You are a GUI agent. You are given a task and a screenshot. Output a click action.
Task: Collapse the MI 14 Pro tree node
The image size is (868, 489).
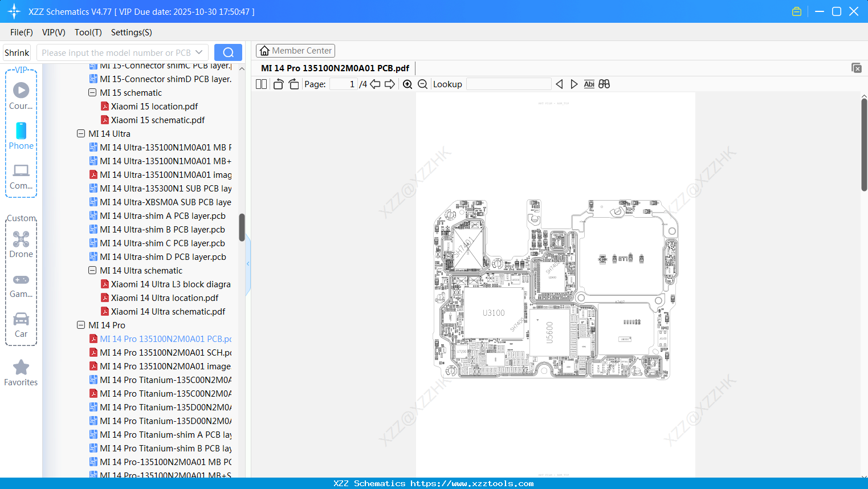81,325
